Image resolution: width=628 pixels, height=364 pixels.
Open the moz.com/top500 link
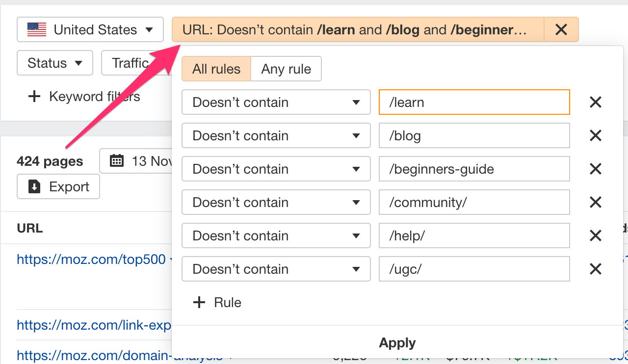point(91,260)
